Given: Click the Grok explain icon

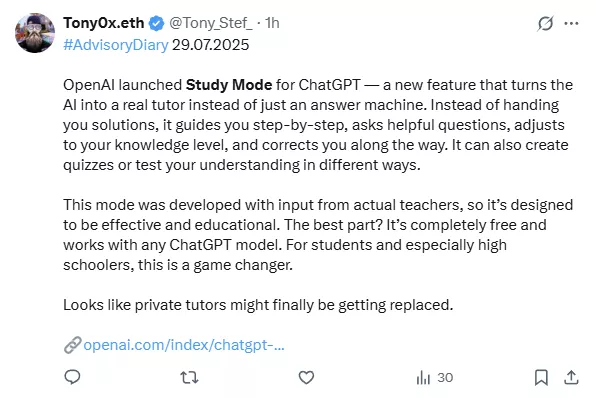Looking at the screenshot, I should (545, 24).
